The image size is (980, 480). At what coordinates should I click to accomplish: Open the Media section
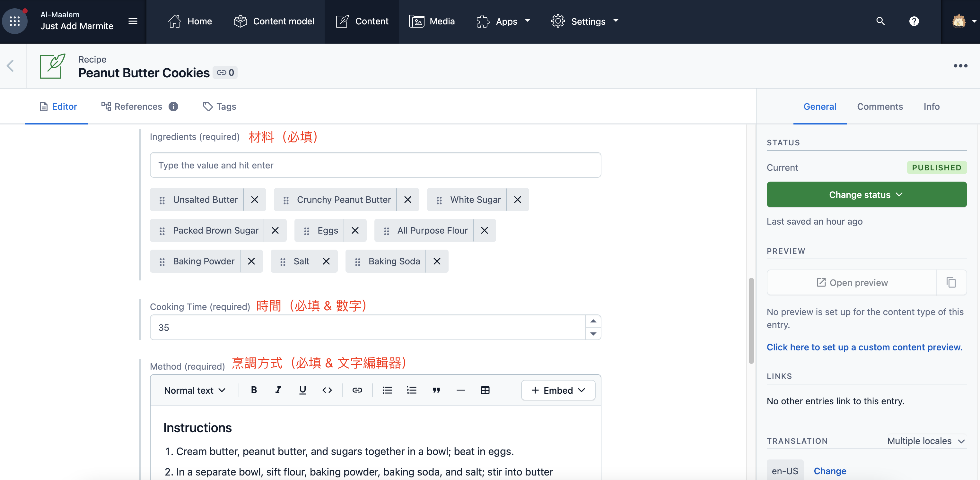pos(432,21)
